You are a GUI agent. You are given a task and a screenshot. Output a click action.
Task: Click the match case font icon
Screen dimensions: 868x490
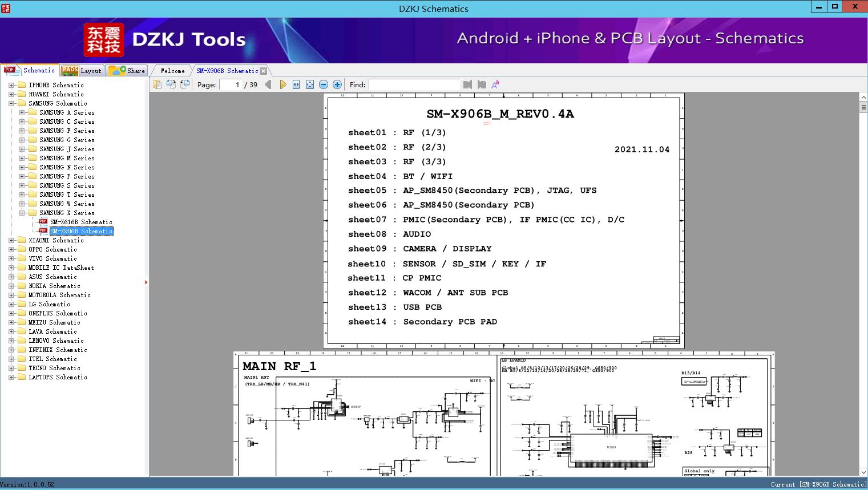click(495, 84)
